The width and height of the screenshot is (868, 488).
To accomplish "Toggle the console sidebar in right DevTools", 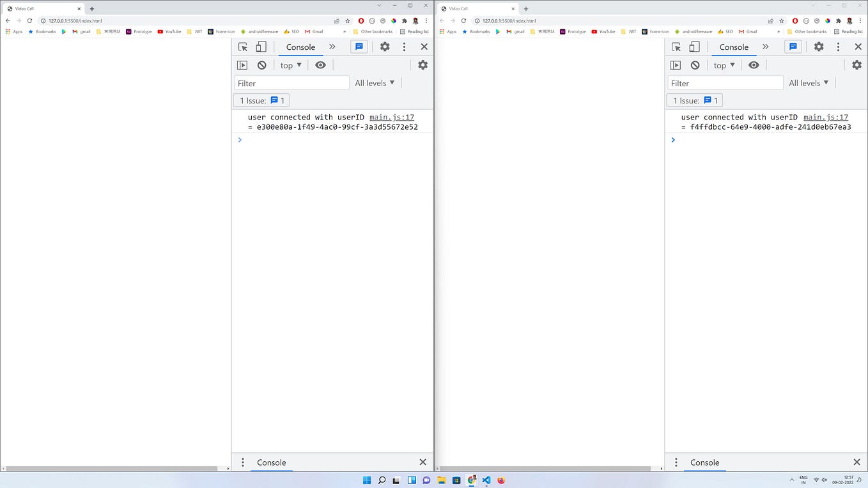I will (676, 65).
